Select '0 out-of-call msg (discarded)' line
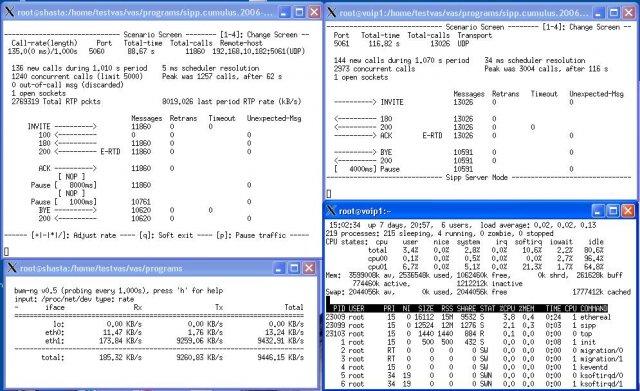The width and height of the screenshot is (640, 391). coord(67,84)
